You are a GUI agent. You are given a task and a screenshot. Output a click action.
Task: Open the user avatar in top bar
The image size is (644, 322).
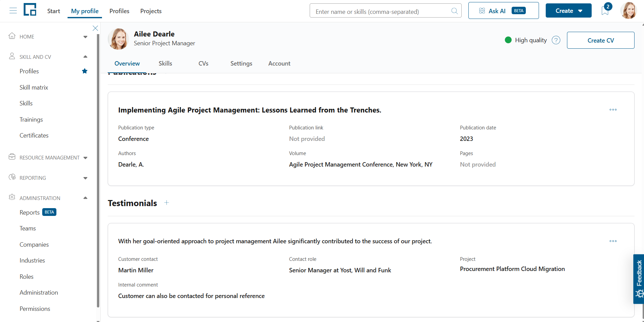click(628, 10)
